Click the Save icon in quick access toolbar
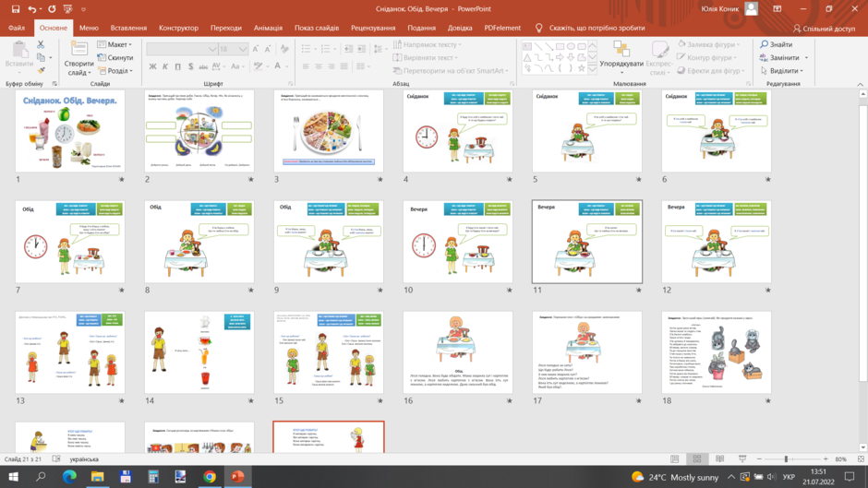 [16, 9]
